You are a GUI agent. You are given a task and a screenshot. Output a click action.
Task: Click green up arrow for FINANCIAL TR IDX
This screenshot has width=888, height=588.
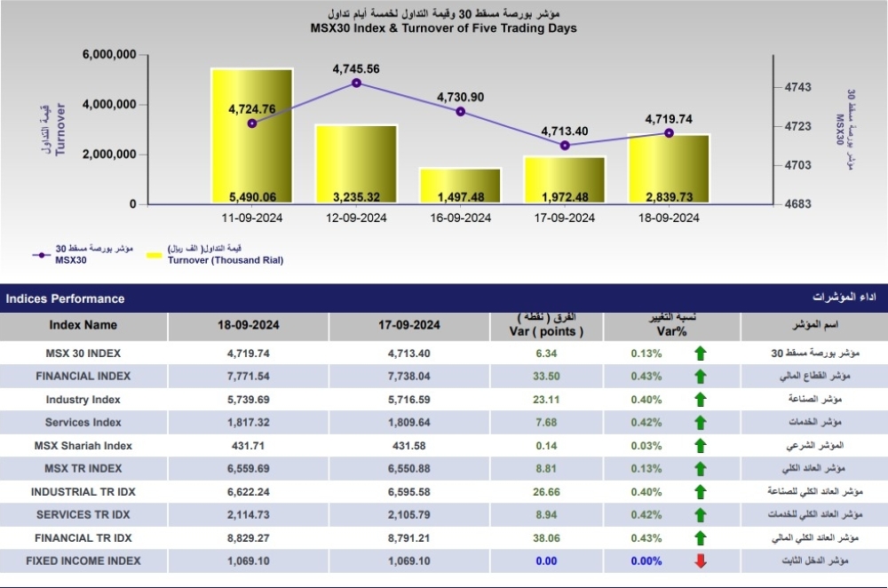700,538
